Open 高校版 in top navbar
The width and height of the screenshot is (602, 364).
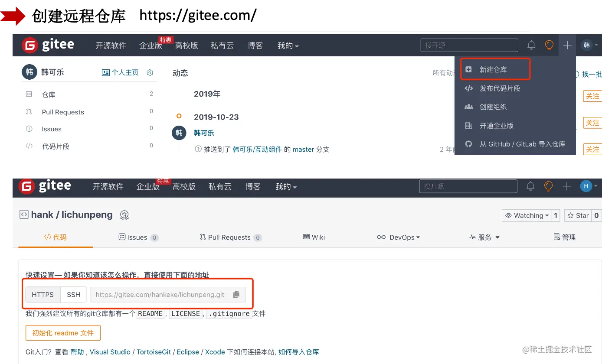click(x=186, y=45)
